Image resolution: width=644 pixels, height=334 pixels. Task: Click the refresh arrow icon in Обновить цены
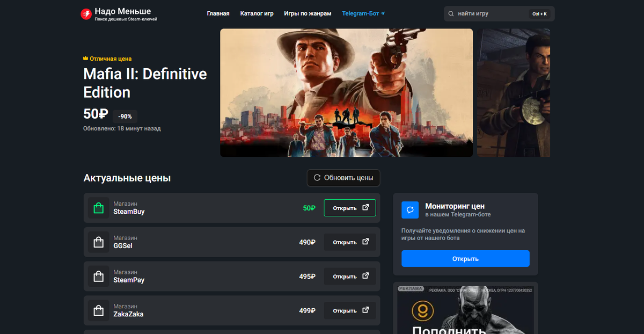point(317,178)
